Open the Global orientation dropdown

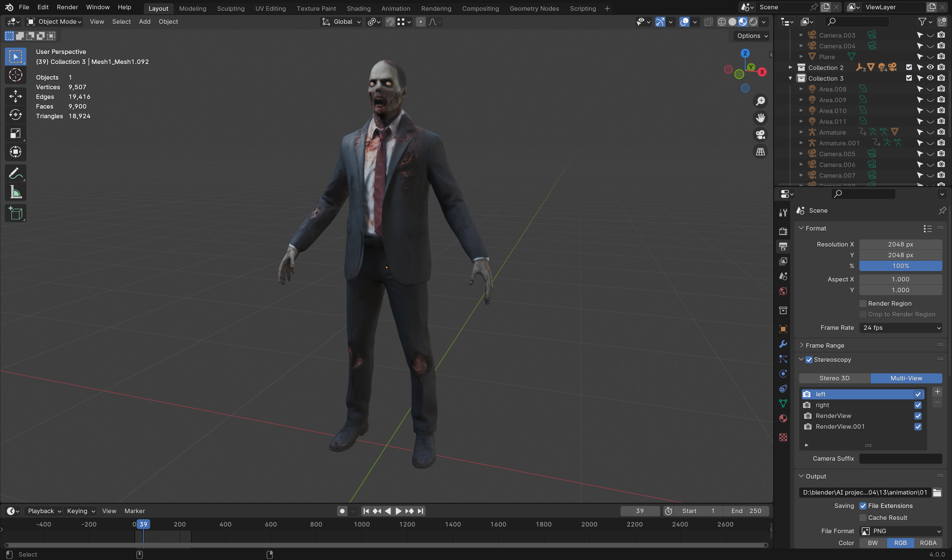pyautogui.click(x=341, y=22)
